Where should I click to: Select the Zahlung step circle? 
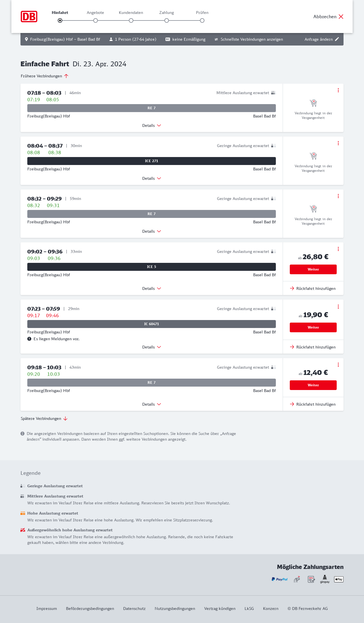point(167,20)
